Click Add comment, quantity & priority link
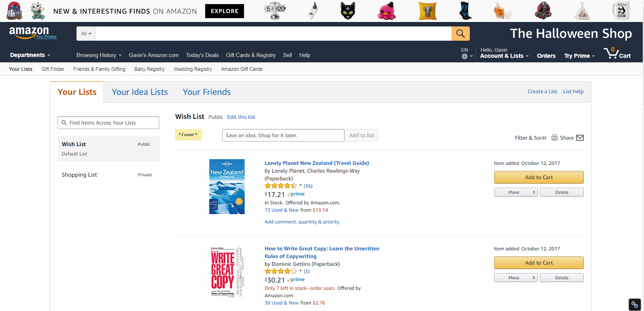The image size is (644, 311). click(302, 222)
